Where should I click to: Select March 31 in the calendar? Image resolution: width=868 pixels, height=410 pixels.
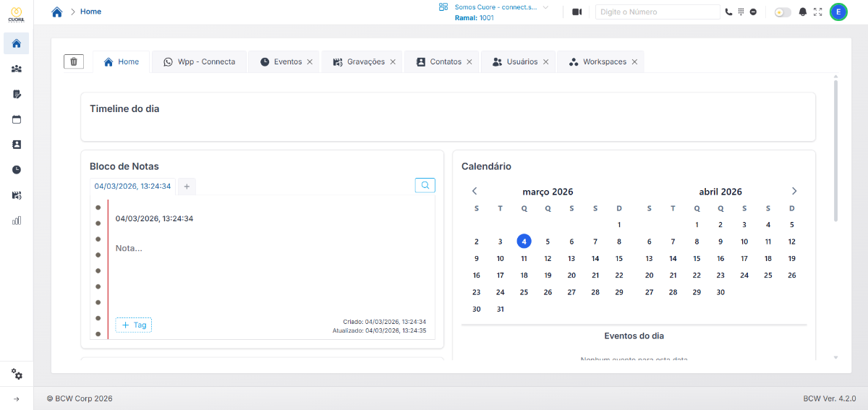[x=501, y=309]
